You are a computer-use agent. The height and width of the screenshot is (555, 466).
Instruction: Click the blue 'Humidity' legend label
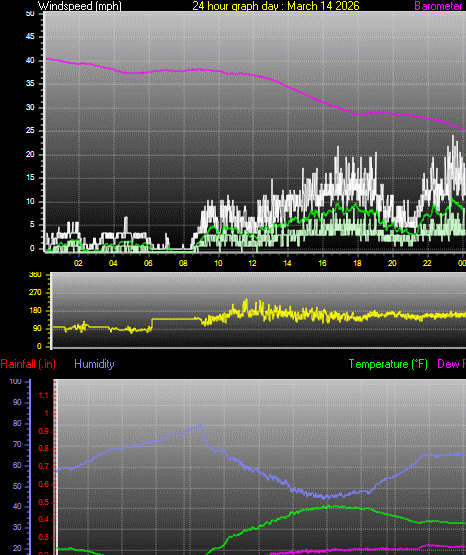(x=94, y=364)
